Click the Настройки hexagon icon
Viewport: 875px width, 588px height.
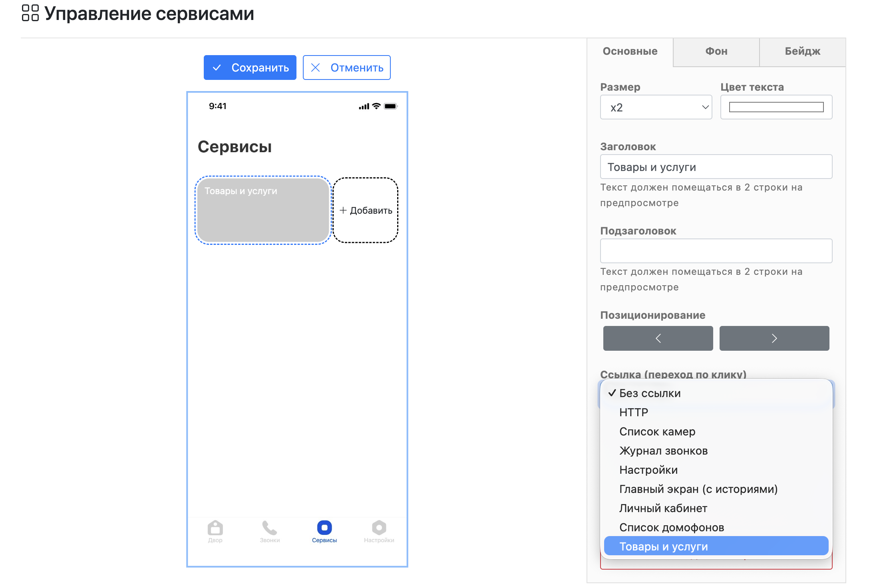click(379, 528)
